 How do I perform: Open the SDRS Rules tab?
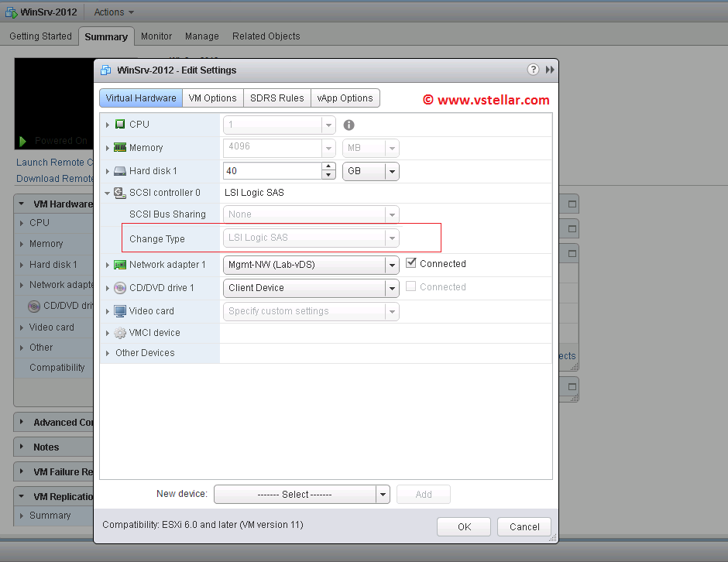(276, 98)
